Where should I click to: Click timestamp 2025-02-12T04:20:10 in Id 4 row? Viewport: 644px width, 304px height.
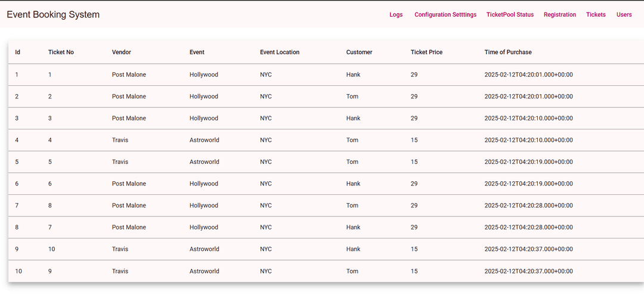pos(528,140)
